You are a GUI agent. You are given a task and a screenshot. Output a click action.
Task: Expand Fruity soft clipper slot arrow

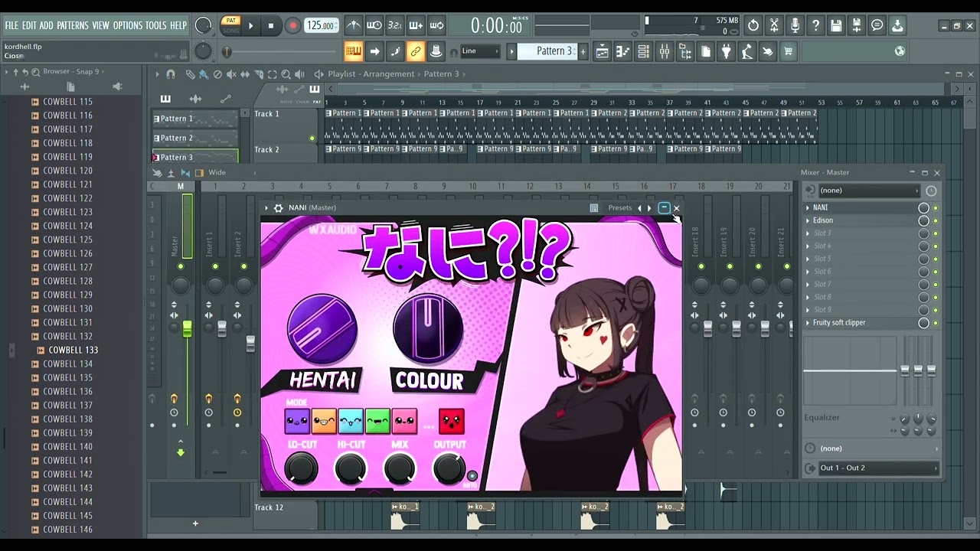[808, 323]
